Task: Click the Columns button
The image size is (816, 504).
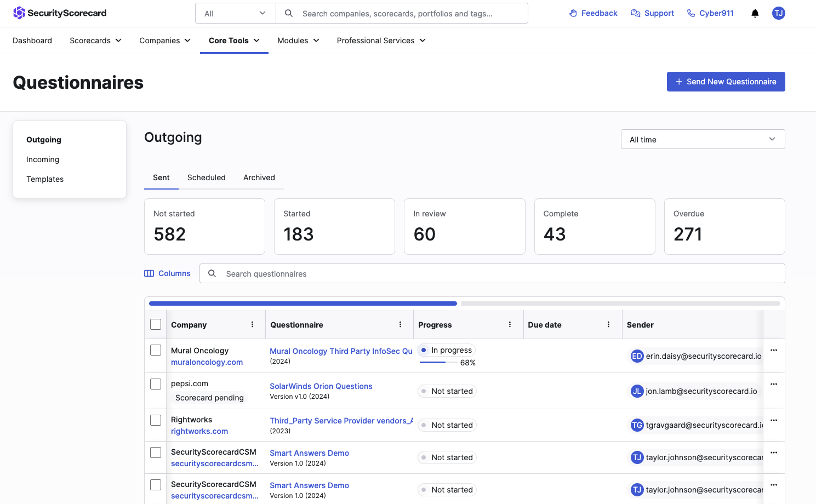Action: pyautogui.click(x=167, y=273)
